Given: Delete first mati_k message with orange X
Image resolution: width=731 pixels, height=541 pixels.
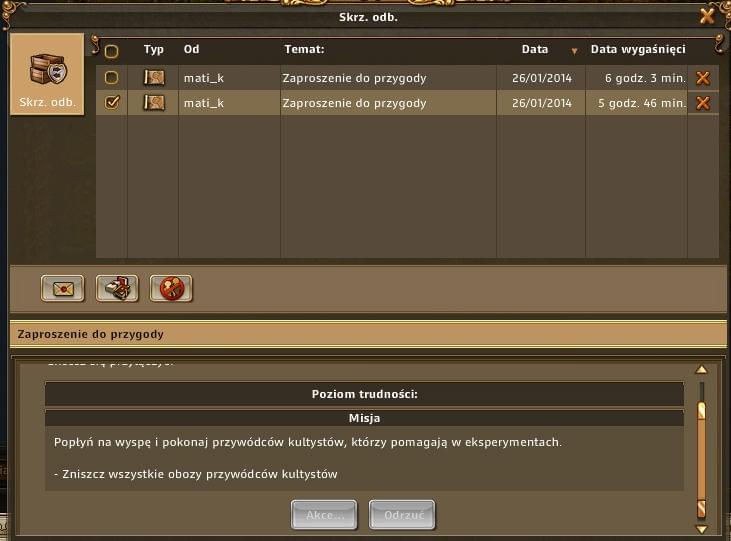Looking at the screenshot, I should pos(703,78).
